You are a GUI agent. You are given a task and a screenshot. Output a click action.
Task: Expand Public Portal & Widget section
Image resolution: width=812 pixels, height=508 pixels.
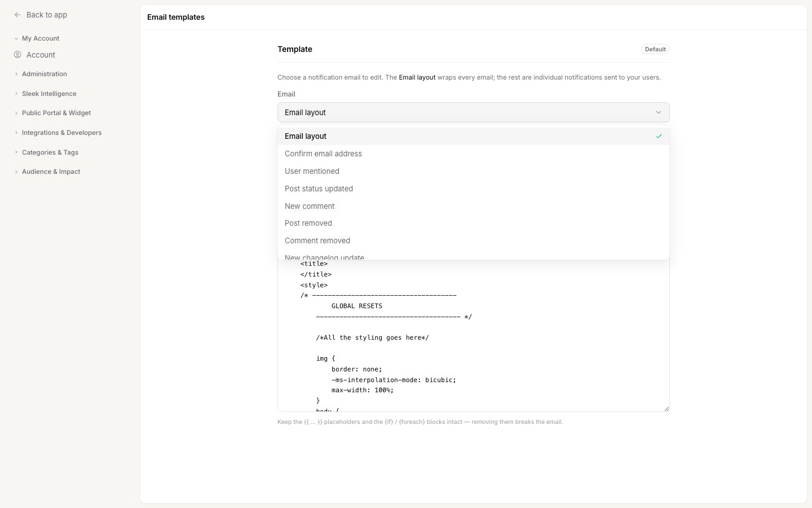(x=56, y=113)
